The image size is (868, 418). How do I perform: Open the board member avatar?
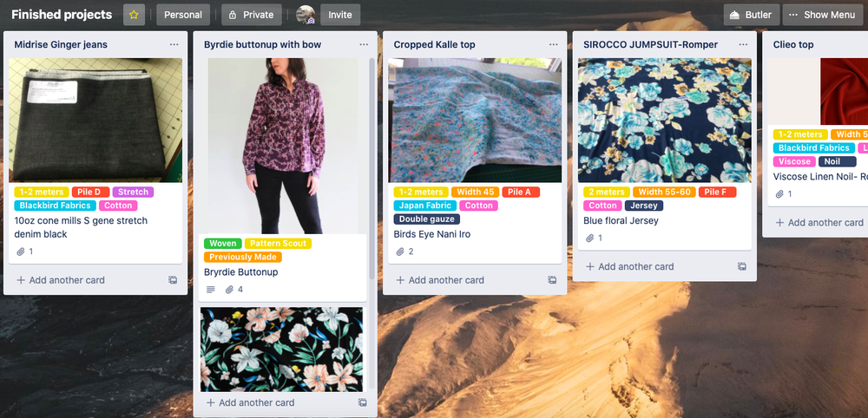tap(306, 15)
